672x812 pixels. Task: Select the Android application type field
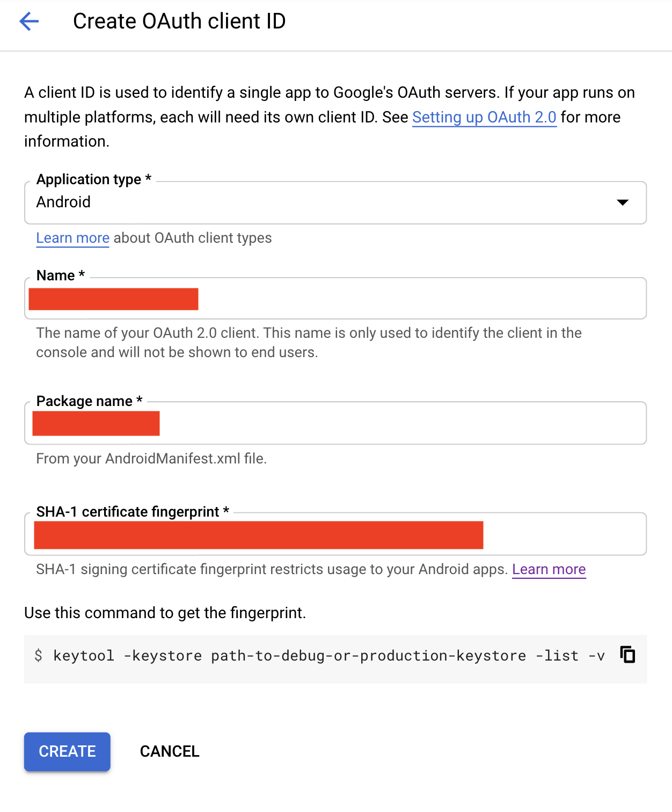pos(322,202)
